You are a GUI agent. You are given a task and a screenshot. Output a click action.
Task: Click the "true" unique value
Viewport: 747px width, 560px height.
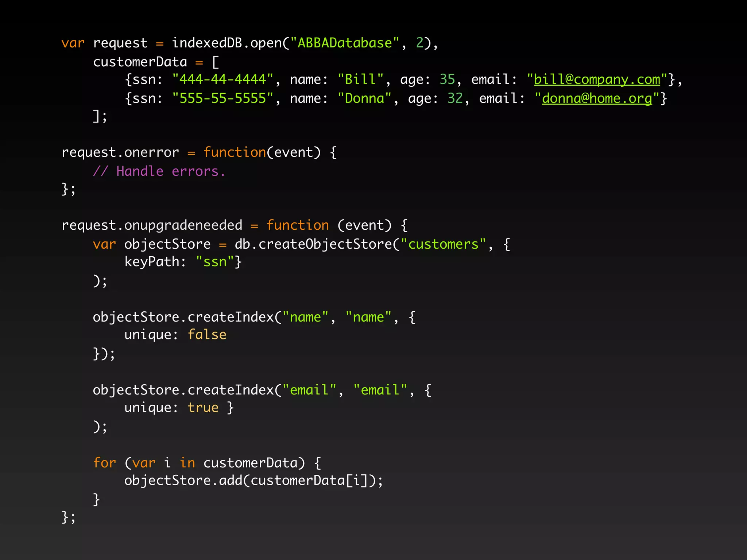point(203,408)
